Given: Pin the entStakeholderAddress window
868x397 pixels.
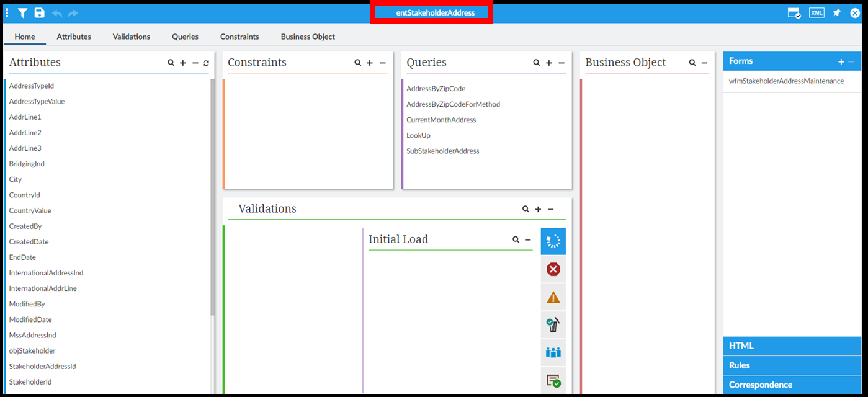Looking at the screenshot, I should (x=837, y=13).
